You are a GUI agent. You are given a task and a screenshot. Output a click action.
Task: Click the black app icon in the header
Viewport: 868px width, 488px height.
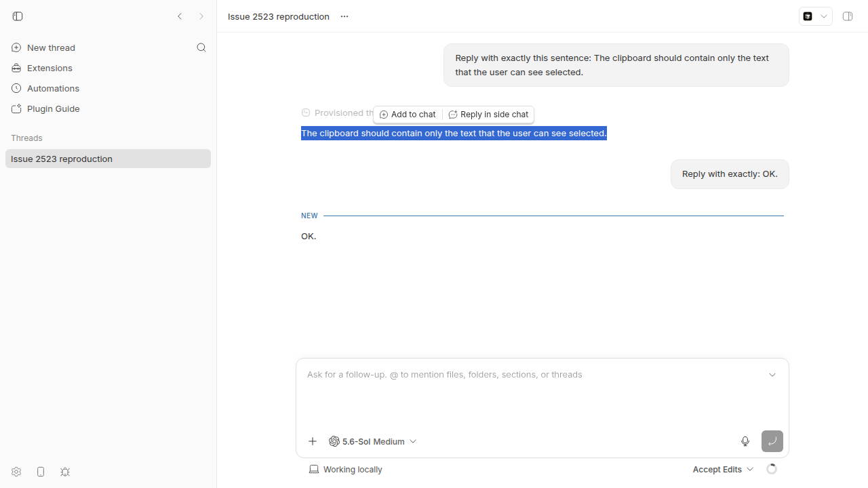click(808, 16)
